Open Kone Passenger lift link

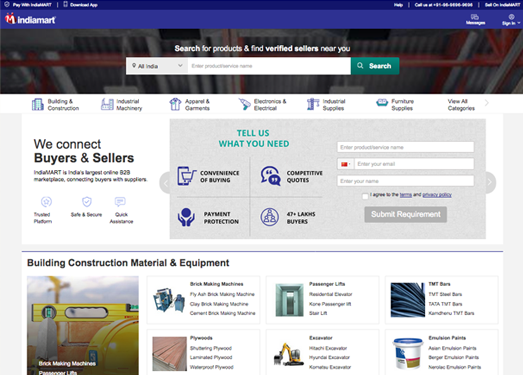point(330,304)
